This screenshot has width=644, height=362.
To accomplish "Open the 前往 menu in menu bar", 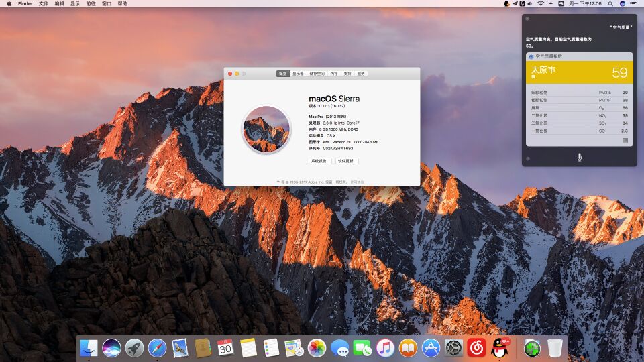I will (91, 3).
